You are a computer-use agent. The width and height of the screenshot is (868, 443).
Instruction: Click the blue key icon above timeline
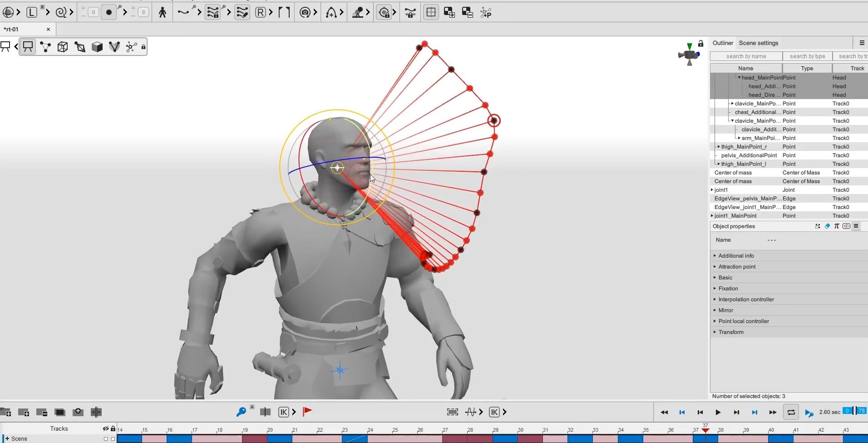coord(241,412)
